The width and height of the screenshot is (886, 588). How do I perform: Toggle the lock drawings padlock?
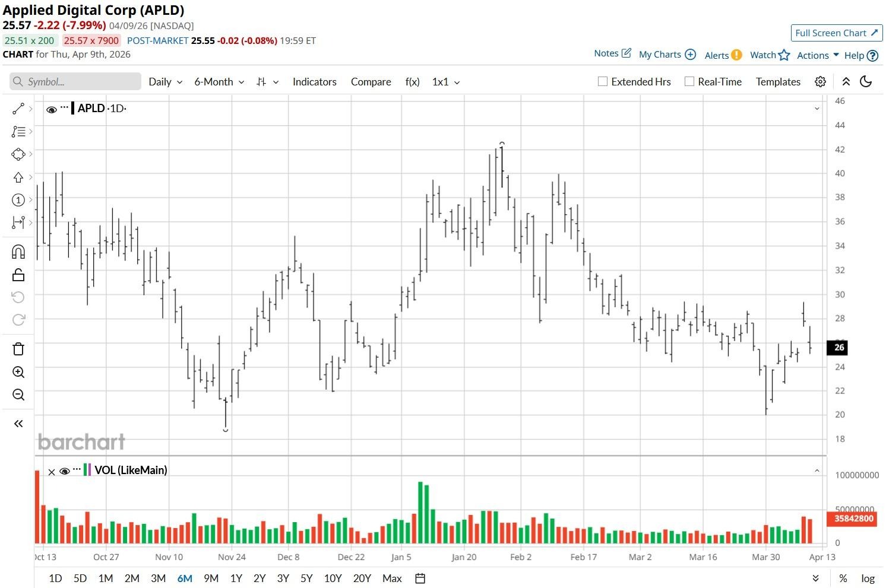[18, 275]
